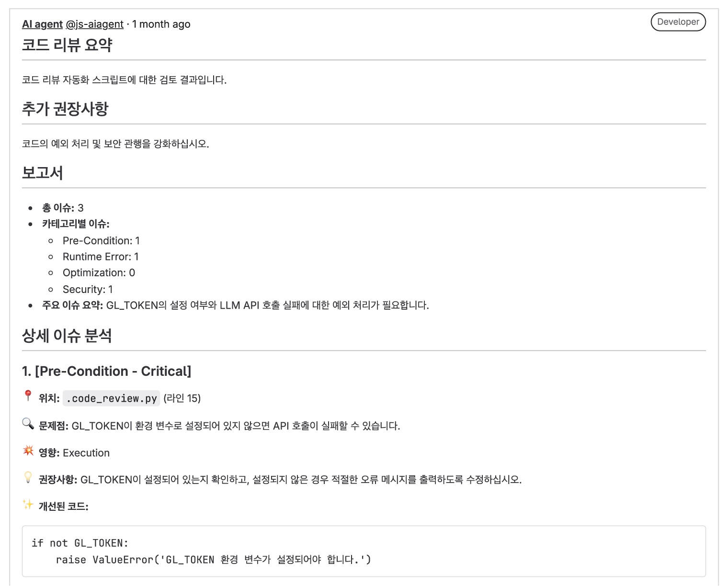This screenshot has width=728, height=586.
Task: Click the '1 month ago' timestamp
Action: pyautogui.click(x=161, y=24)
